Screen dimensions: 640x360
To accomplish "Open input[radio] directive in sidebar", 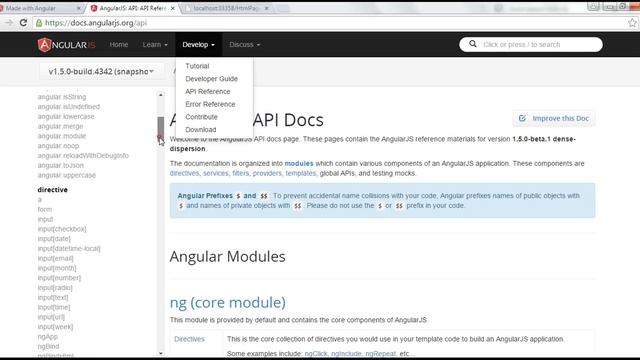I will coord(55,288).
